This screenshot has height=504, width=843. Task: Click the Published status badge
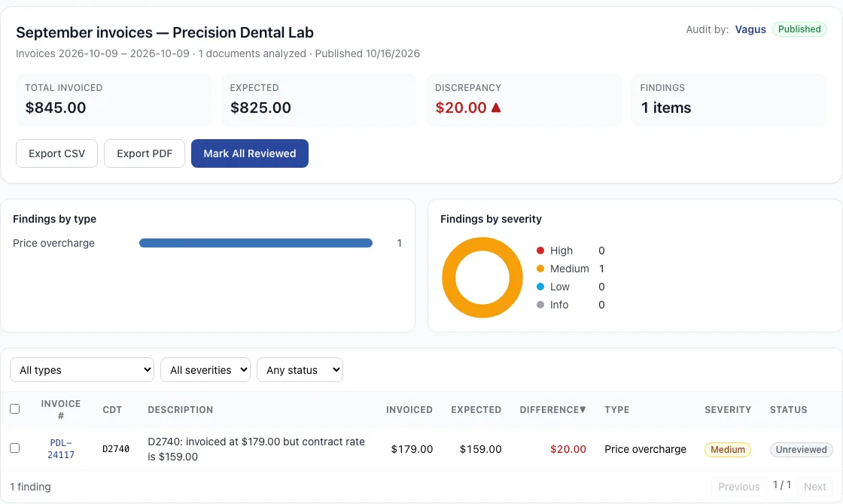click(799, 29)
